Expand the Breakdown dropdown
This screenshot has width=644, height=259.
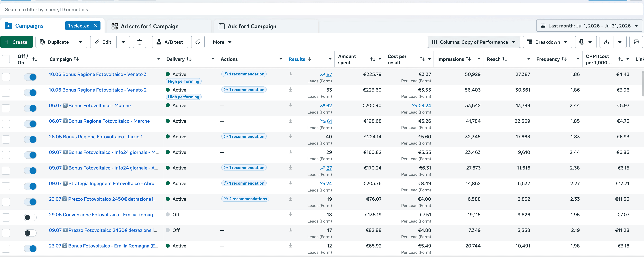pyautogui.click(x=547, y=42)
